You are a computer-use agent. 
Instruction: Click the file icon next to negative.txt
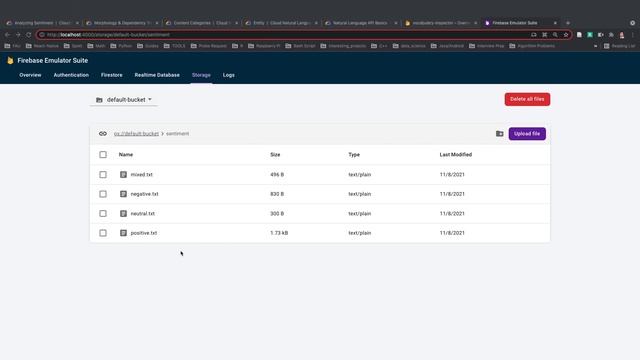123,194
